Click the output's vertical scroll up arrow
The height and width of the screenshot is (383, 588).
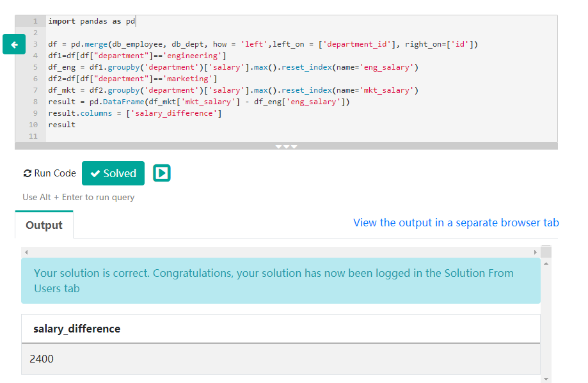pos(546,263)
